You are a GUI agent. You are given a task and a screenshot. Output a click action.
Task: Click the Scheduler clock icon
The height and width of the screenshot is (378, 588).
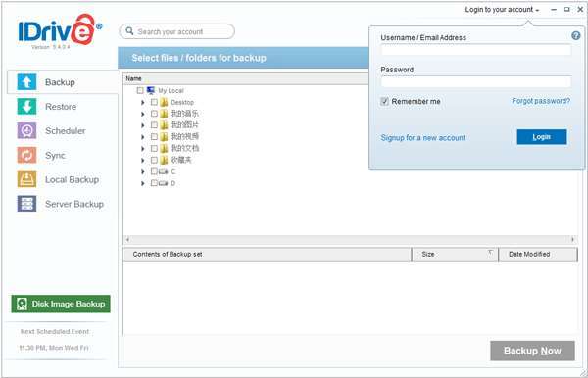tap(26, 131)
